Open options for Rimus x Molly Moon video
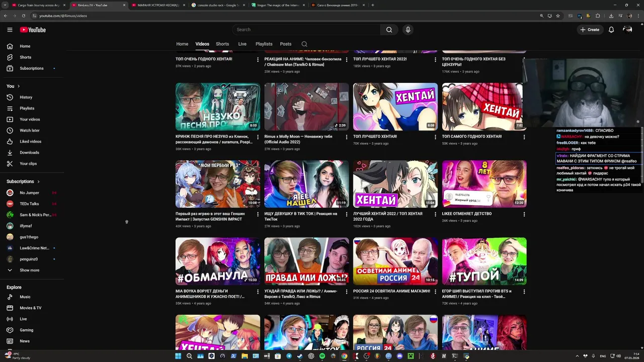Viewport: 644px width, 362px height. pos(346,137)
